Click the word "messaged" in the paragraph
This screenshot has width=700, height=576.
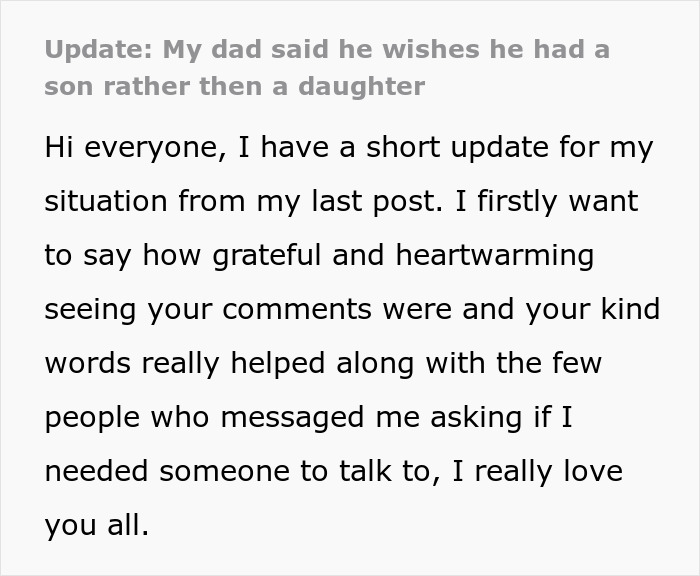[292, 418]
